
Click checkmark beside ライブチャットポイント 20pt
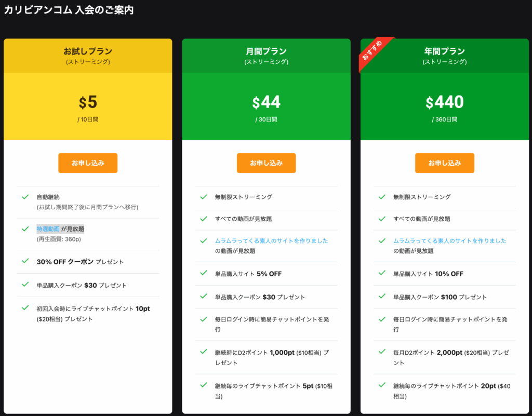(x=382, y=385)
